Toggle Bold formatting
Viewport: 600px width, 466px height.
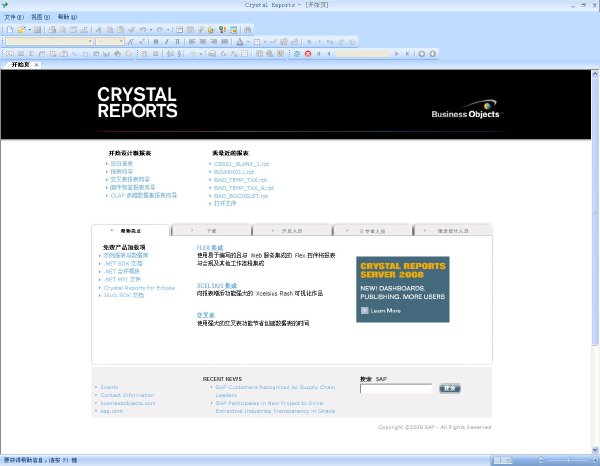click(156, 41)
